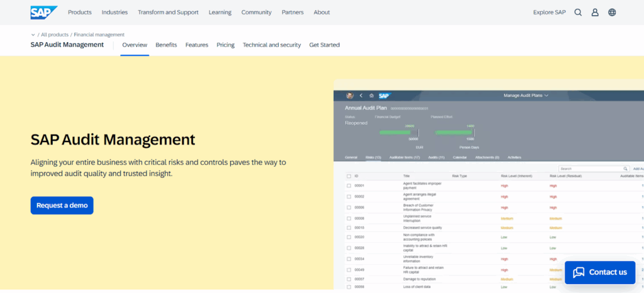Image resolution: width=644 pixels, height=293 pixels.
Task: Switch to the Benefits tab
Action: tap(166, 45)
